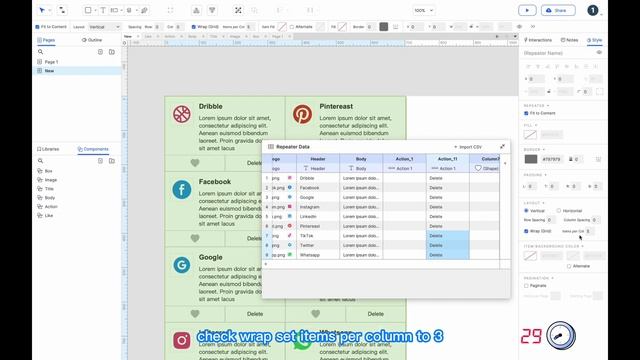Viewport: 640px width, 360px height.
Task: Open the Notes tab
Action: tap(569, 40)
